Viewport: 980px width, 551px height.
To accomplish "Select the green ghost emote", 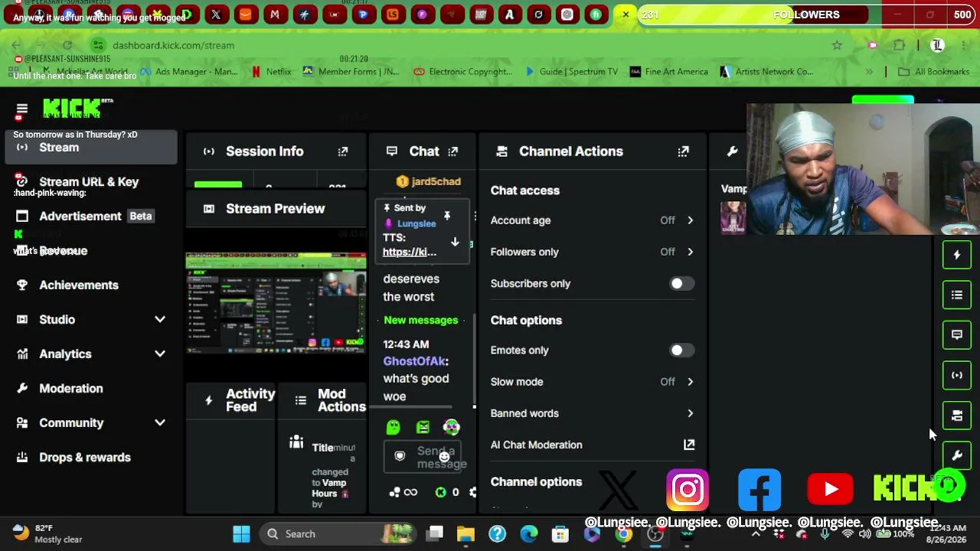I will coord(394,428).
